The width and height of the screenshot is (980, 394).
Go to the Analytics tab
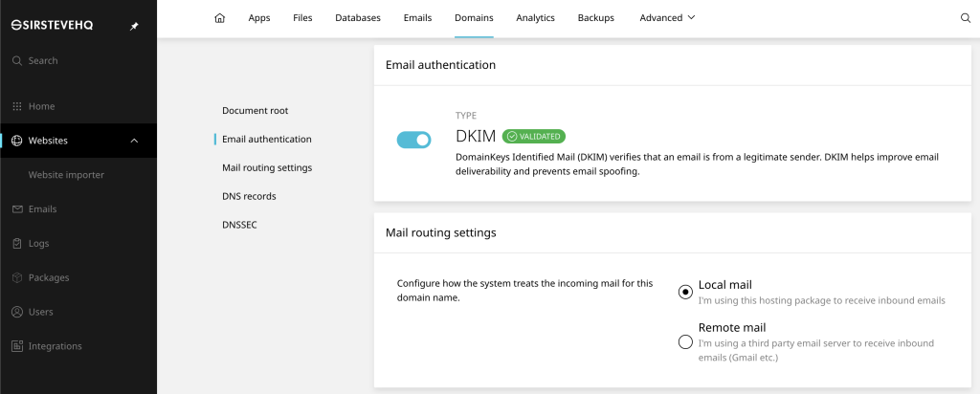[x=536, y=18]
